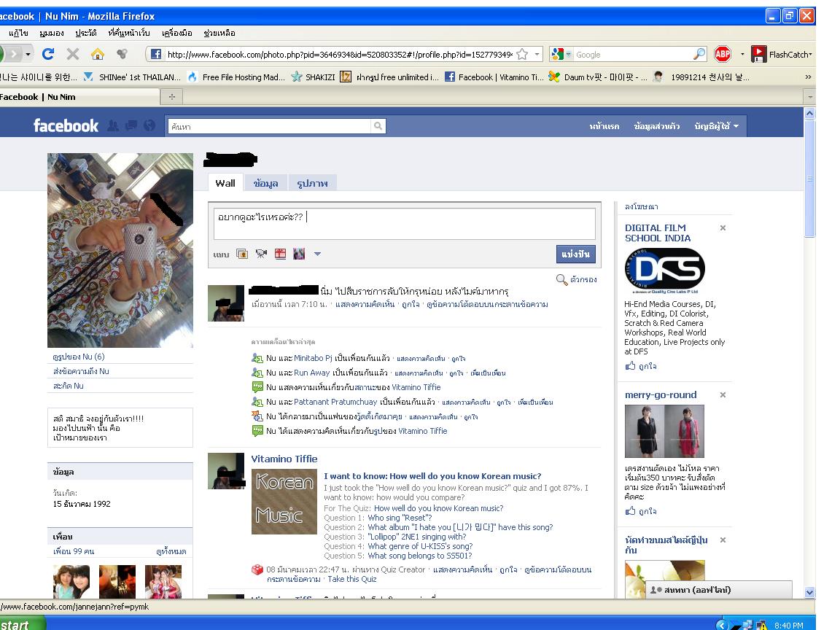Open the เครื่องมือ tools menu
840x630 pixels.
(176, 33)
